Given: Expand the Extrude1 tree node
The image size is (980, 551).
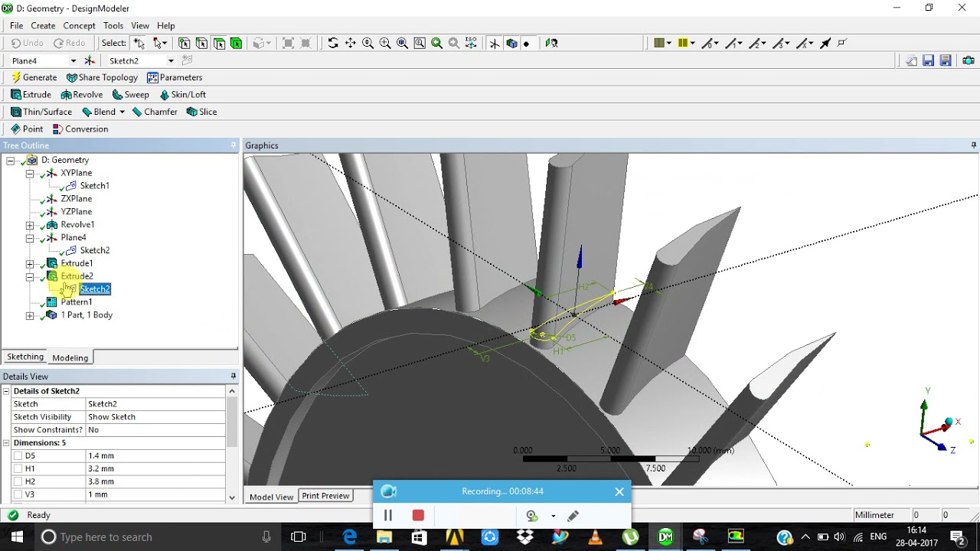Looking at the screenshot, I should 30,263.
